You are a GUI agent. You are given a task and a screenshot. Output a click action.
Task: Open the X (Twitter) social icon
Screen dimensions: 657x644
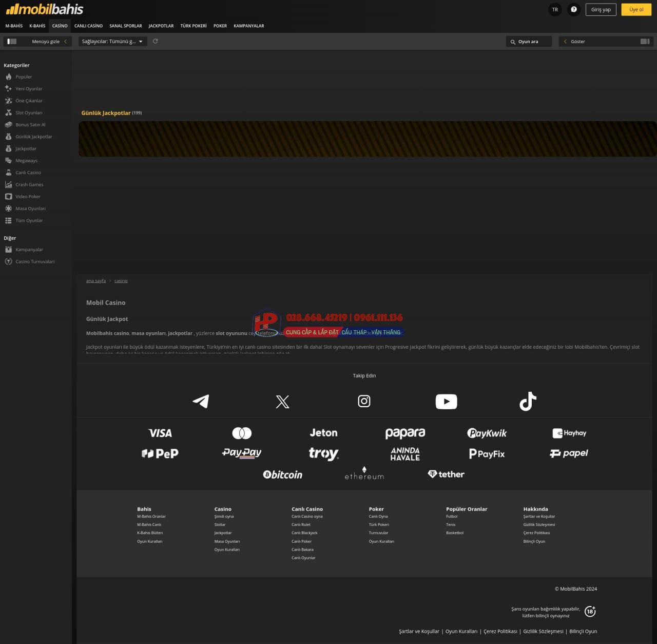pos(282,402)
